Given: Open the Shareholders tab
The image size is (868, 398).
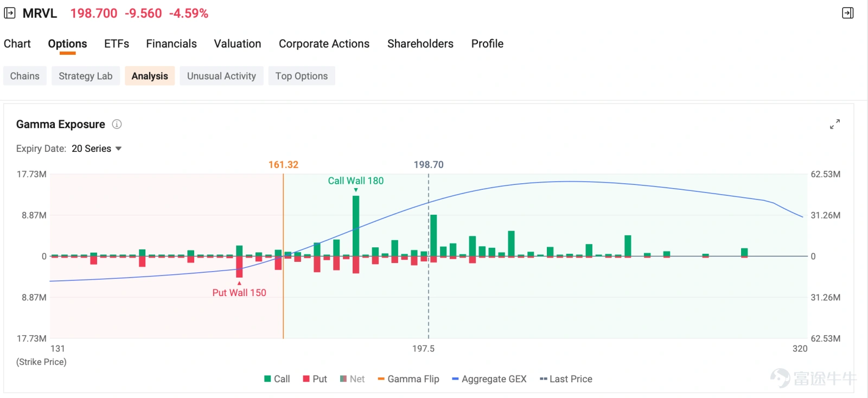Looking at the screenshot, I should tap(420, 44).
